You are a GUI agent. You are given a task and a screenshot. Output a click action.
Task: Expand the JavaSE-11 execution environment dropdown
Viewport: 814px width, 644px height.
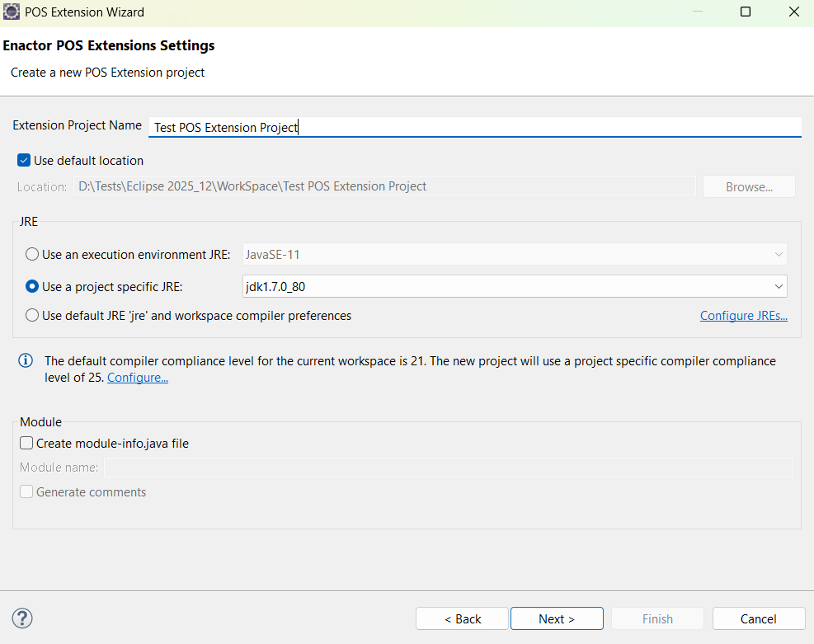coord(515,255)
